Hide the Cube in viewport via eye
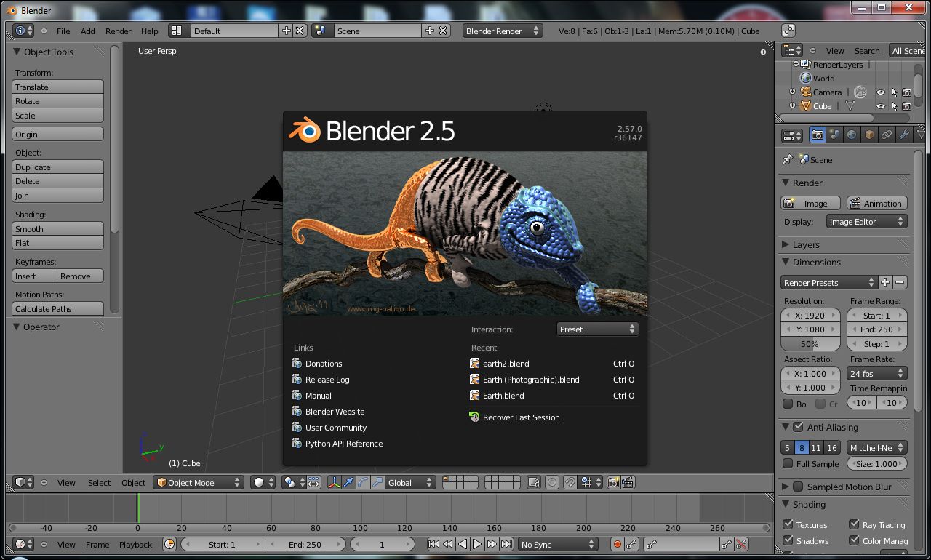 [880, 106]
